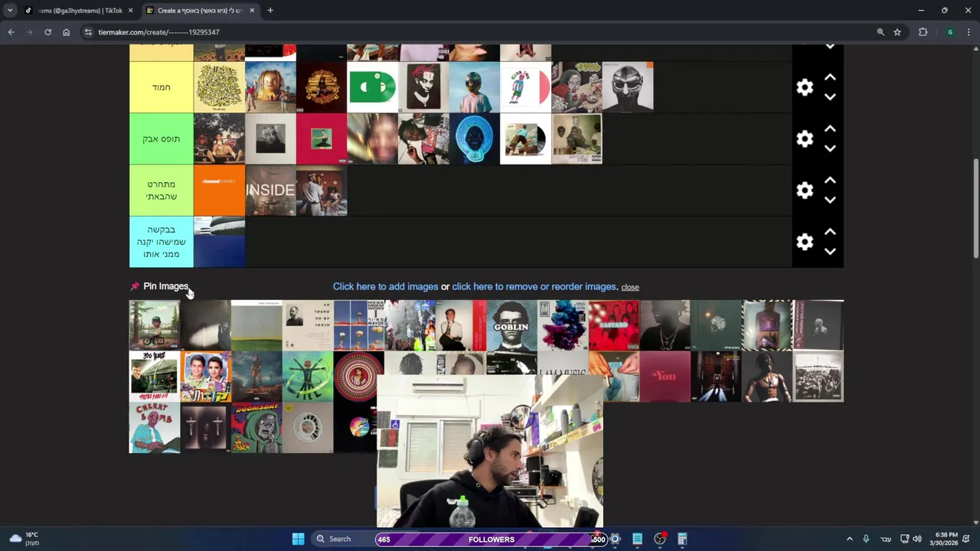Open the browser three-dot menu
This screenshot has width=980, height=551.
[x=969, y=32]
